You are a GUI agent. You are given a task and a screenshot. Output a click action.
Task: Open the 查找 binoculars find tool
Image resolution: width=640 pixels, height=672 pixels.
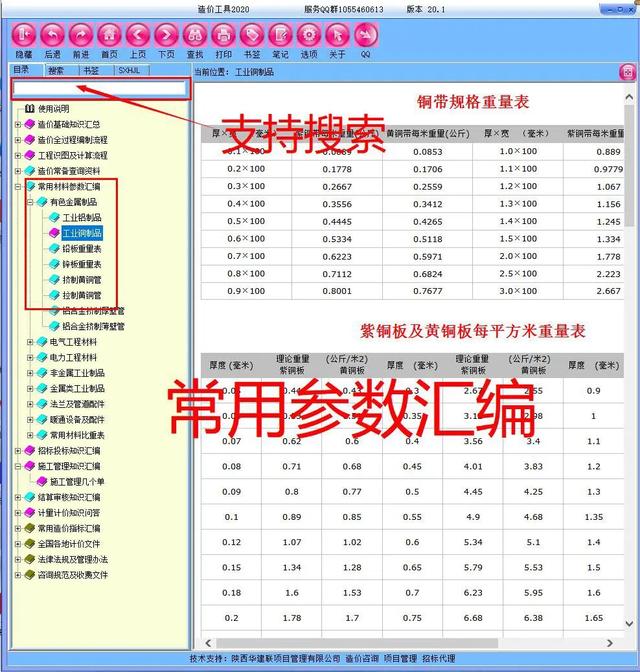(195, 35)
